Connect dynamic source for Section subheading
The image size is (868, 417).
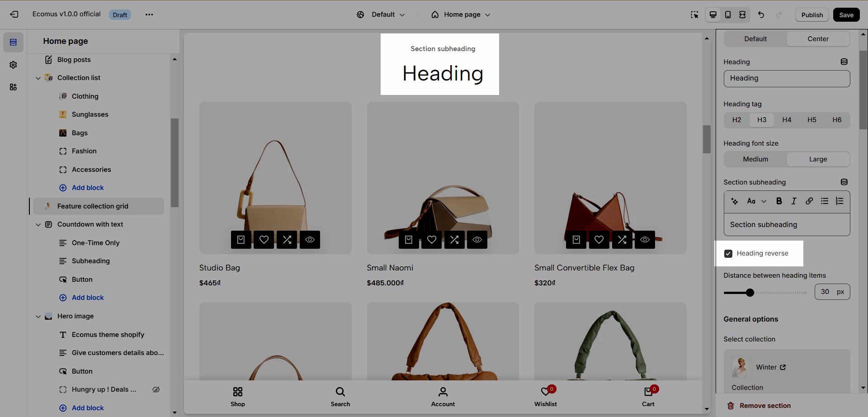point(844,182)
